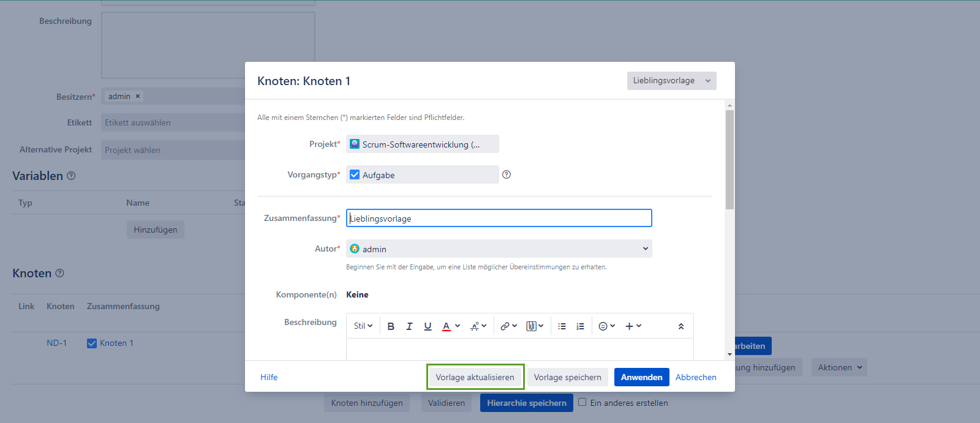Collapse the editor toolbar with double chevron
The height and width of the screenshot is (423, 980).
point(681,326)
